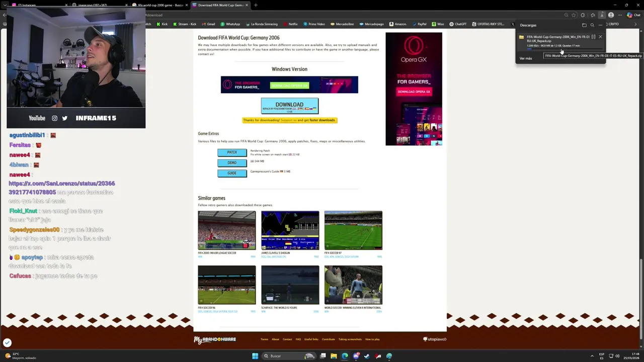644x362 pixels.
Task: Open the PayPal bookmark
Action: (419, 24)
